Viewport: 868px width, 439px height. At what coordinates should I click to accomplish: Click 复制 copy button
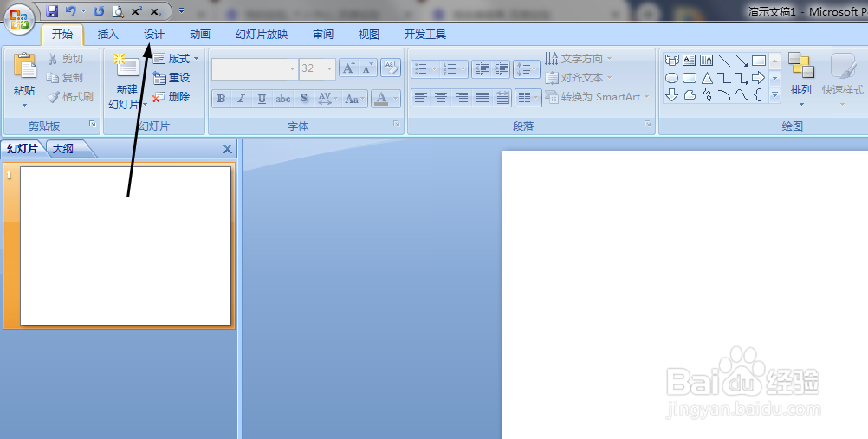66,78
